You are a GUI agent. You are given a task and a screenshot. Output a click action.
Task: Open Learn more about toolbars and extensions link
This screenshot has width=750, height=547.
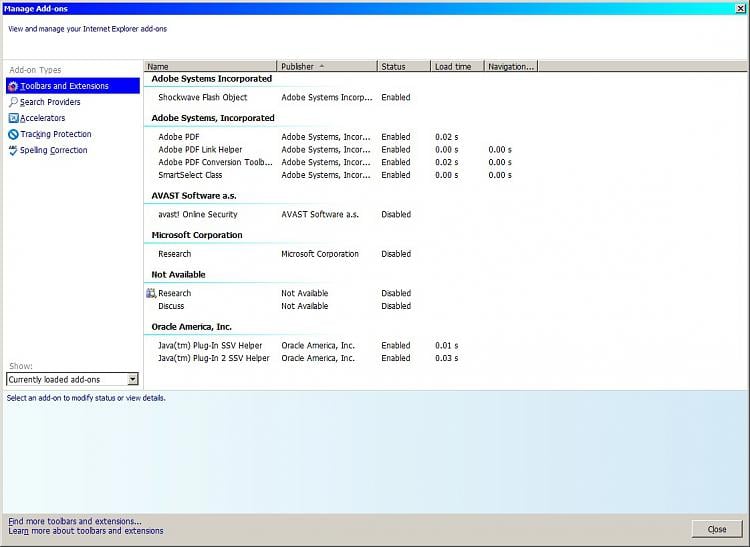[86, 531]
